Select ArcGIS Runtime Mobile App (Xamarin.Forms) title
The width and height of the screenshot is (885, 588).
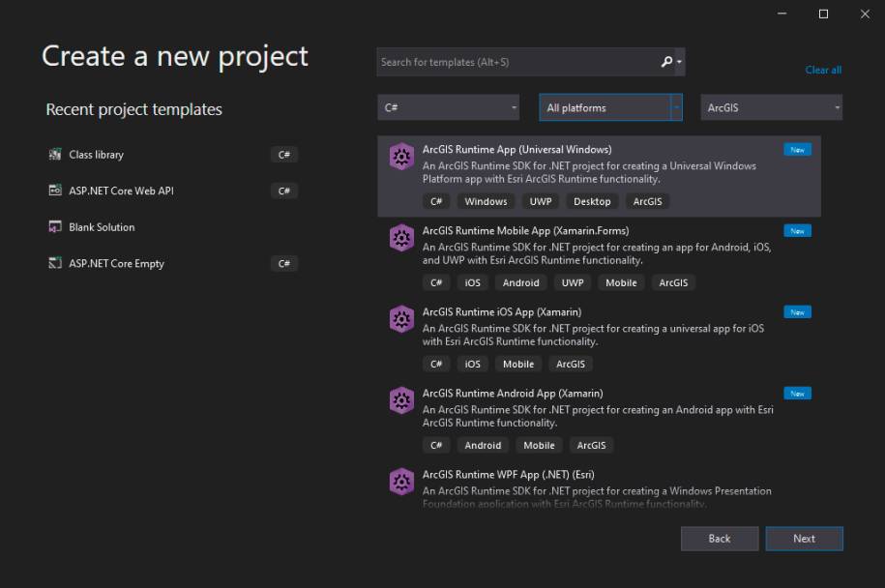tap(525, 231)
